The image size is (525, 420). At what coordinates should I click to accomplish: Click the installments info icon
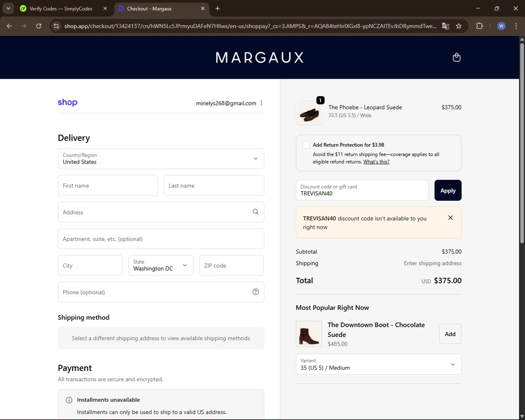tap(69, 400)
